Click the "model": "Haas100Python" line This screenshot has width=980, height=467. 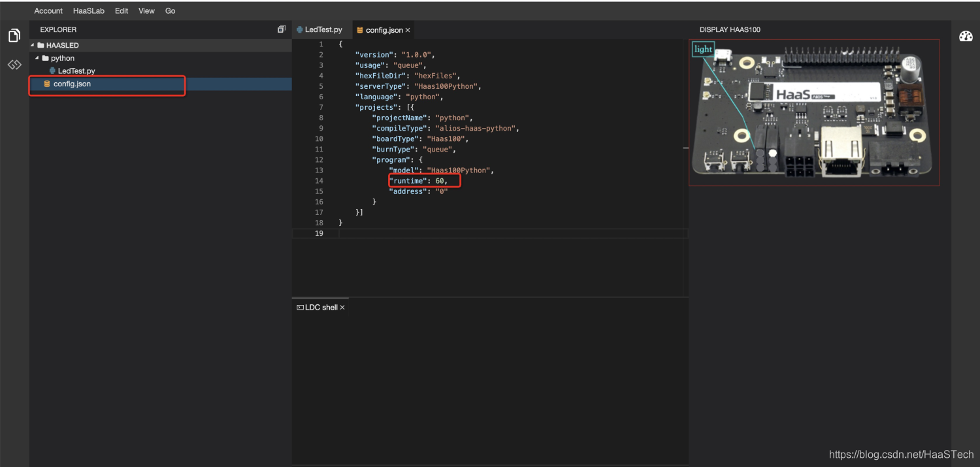[x=442, y=170]
